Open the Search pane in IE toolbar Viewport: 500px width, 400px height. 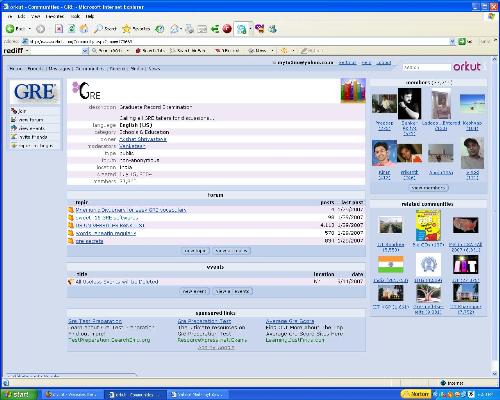click(x=105, y=29)
